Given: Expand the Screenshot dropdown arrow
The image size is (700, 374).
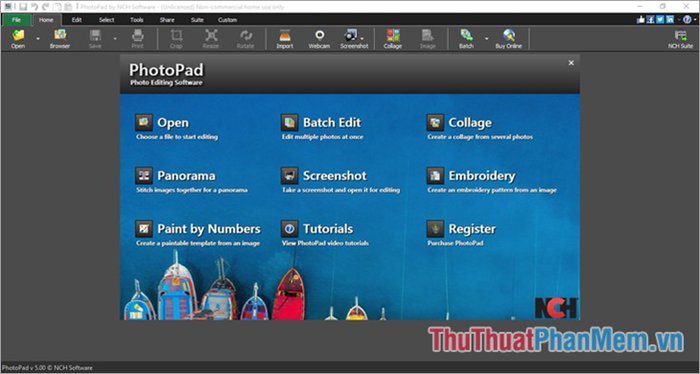Looking at the screenshot, I should (x=362, y=38).
